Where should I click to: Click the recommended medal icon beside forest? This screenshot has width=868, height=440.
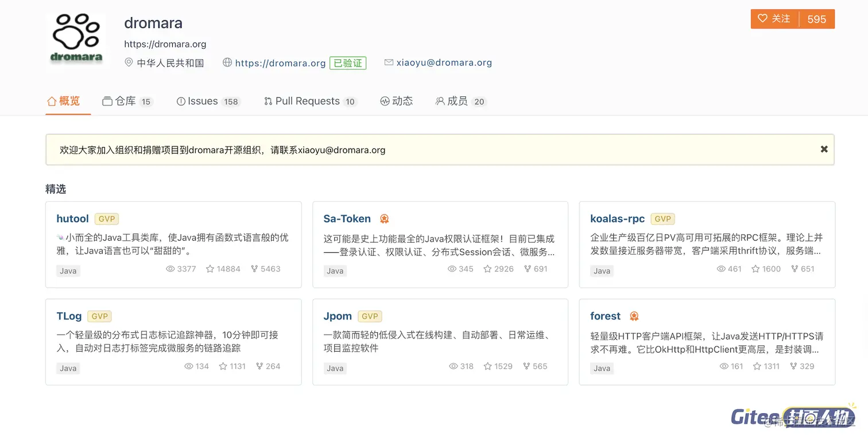click(x=634, y=316)
